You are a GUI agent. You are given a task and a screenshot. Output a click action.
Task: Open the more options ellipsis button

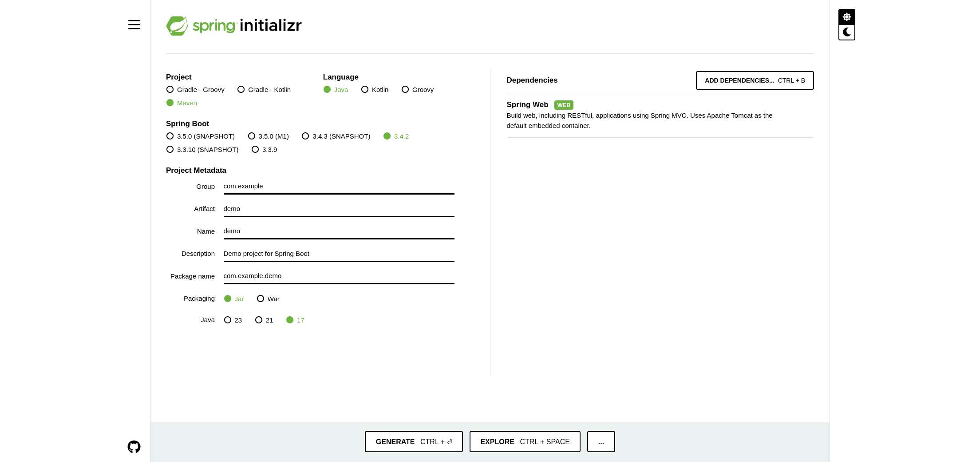pyautogui.click(x=601, y=442)
